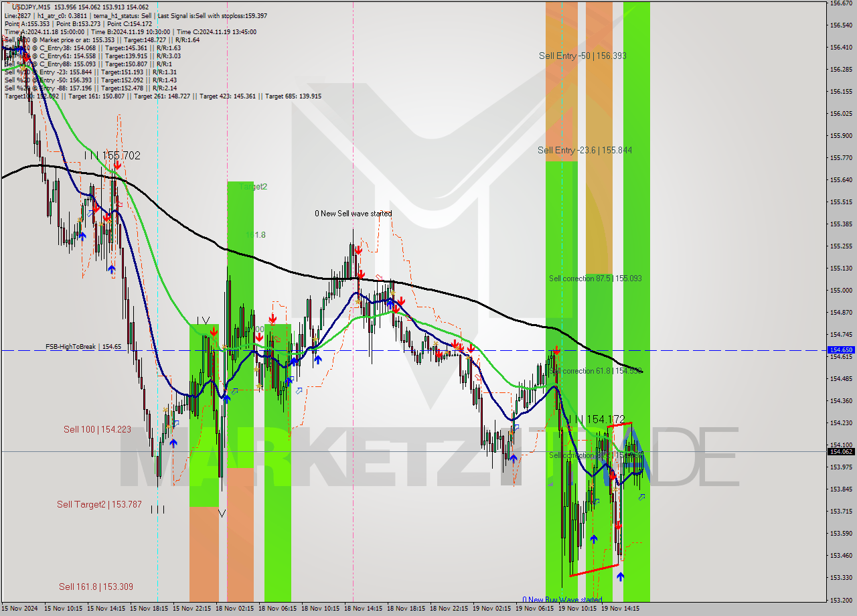This screenshot has width=857, height=616.
Task: Click price axis value 156.670
Action: coord(841,3)
